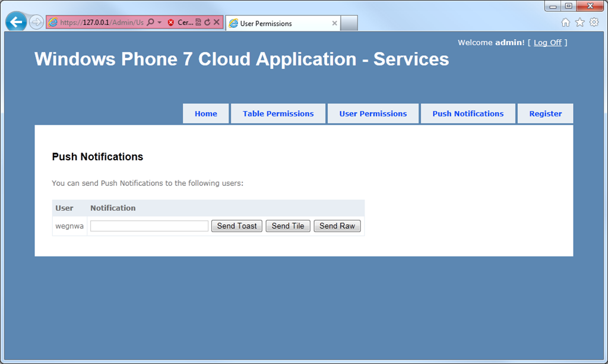Open the Home navigation tab
Viewport: 608px width, 364px height.
coord(206,113)
